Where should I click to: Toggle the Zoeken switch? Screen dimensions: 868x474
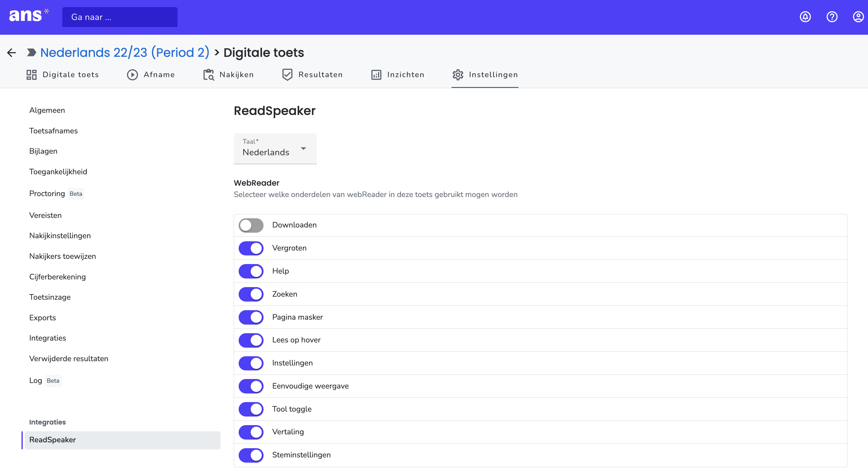pos(251,294)
